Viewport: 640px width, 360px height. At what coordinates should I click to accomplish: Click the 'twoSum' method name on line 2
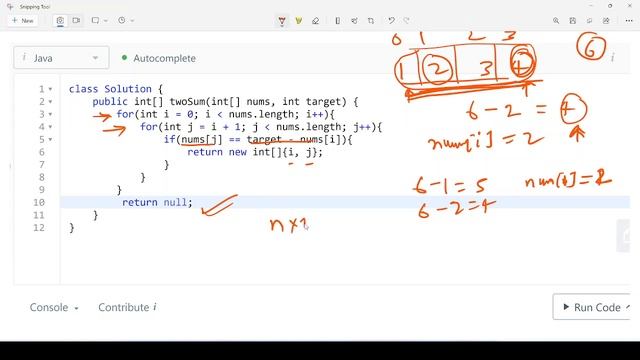[187, 102]
